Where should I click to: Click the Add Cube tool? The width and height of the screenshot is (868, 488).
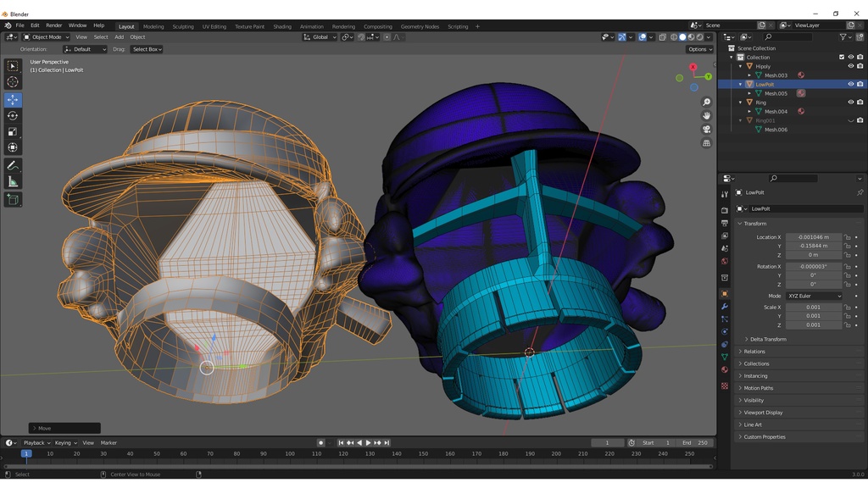13,199
